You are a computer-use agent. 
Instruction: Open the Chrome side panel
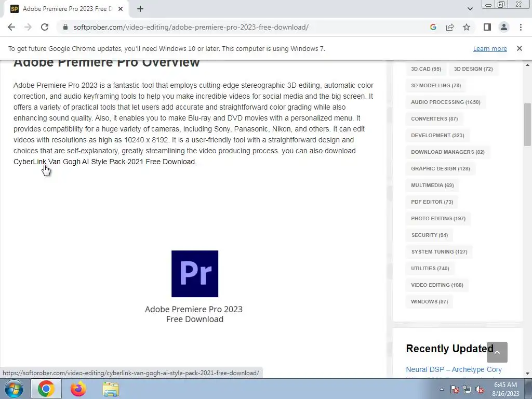point(487,27)
